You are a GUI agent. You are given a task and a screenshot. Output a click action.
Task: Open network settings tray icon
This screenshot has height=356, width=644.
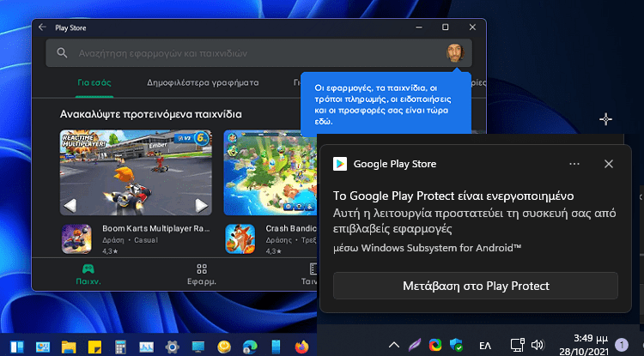(x=518, y=345)
